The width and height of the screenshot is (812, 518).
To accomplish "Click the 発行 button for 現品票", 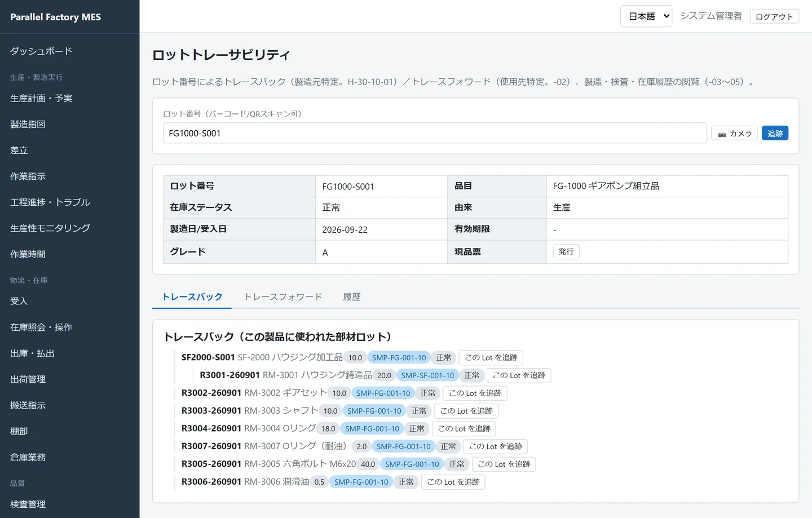I will click(x=566, y=251).
